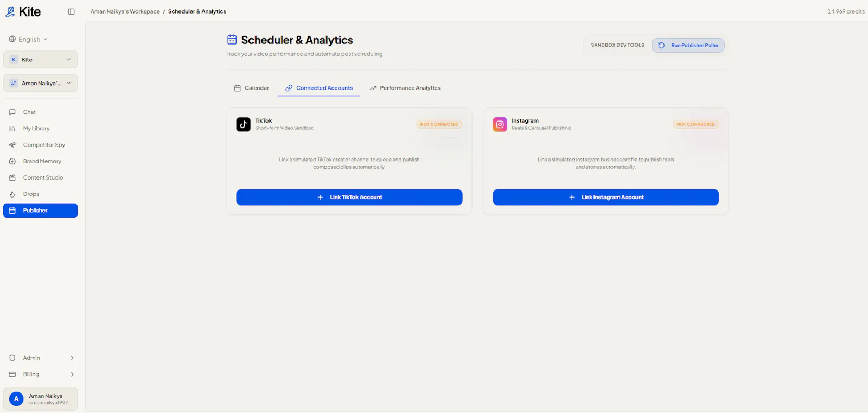This screenshot has width=868, height=413.
Task: Toggle the sidebar collapse icon
Action: (x=71, y=11)
